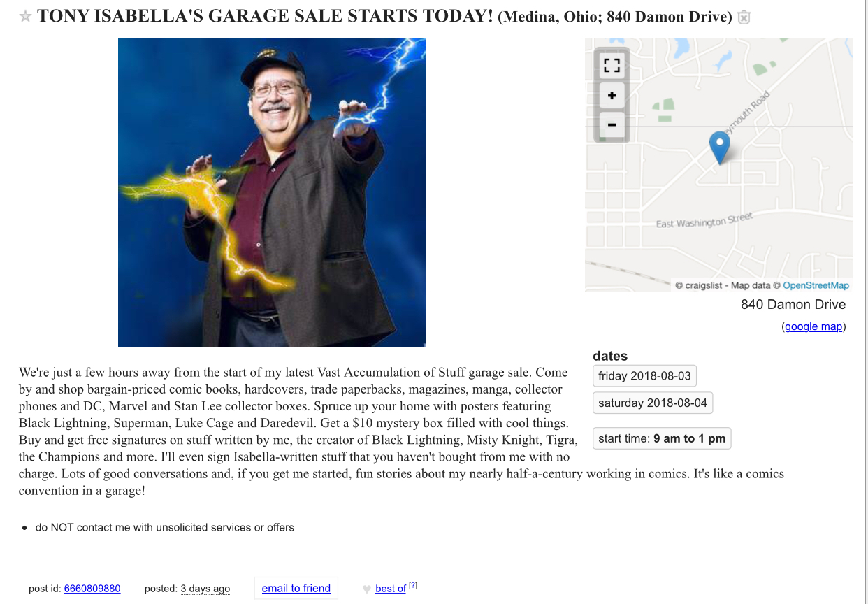Open the Tony Isabella lightning photo
Screen dimensions: 868x604
point(272,192)
